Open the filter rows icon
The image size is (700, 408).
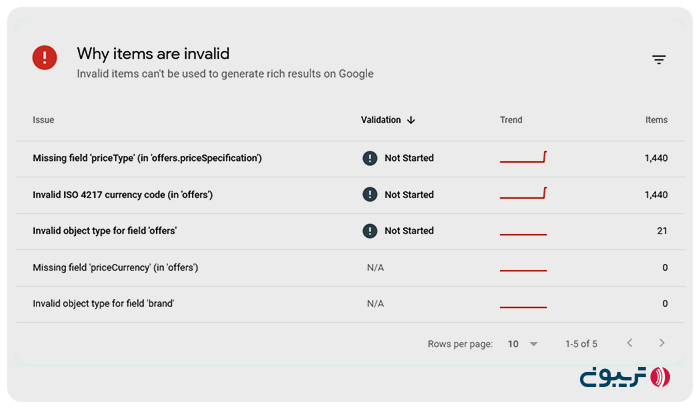pyautogui.click(x=659, y=60)
